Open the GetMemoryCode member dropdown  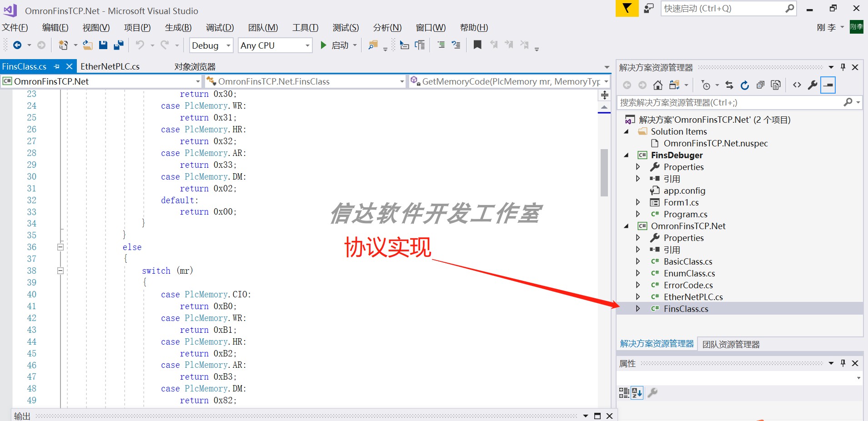pyautogui.click(x=606, y=81)
